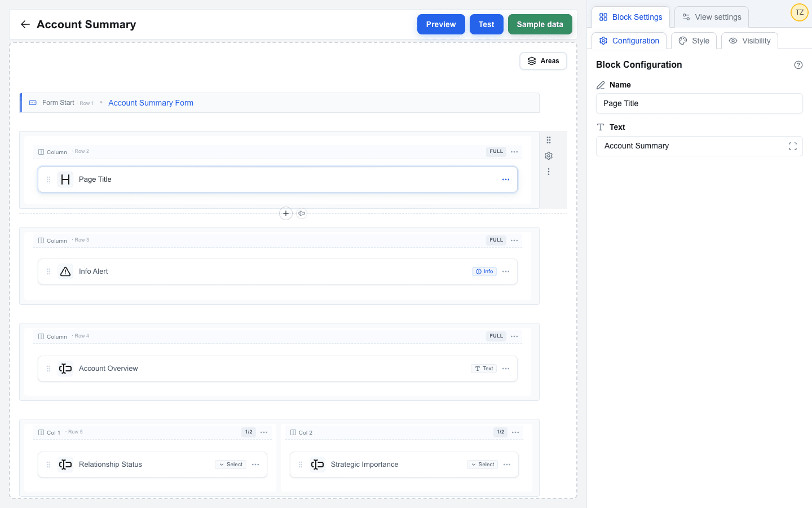Select the Row 4 FULL width badge
Screen dimensions: 812x508
pyautogui.click(x=496, y=336)
